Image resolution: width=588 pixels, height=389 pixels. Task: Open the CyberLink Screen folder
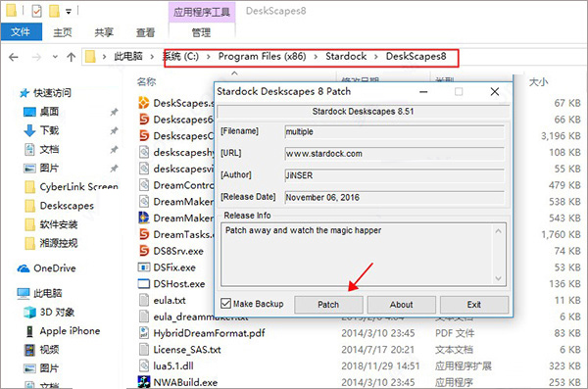coord(78,186)
